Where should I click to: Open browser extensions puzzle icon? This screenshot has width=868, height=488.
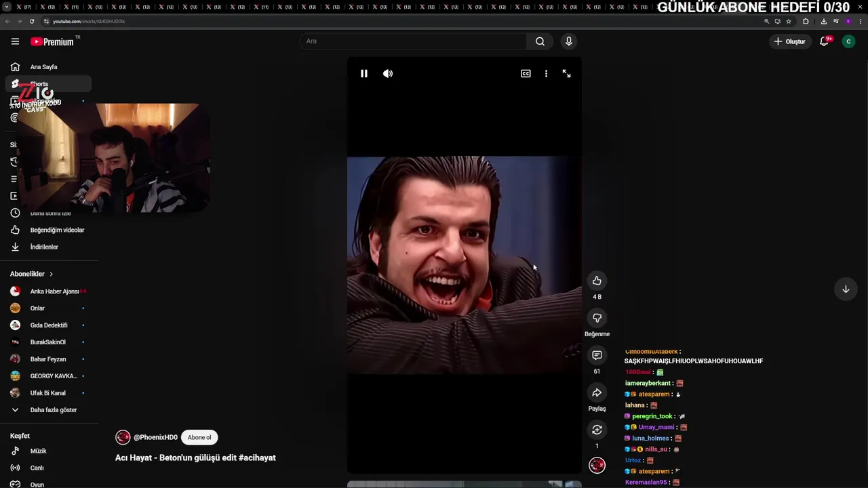(x=806, y=21)
